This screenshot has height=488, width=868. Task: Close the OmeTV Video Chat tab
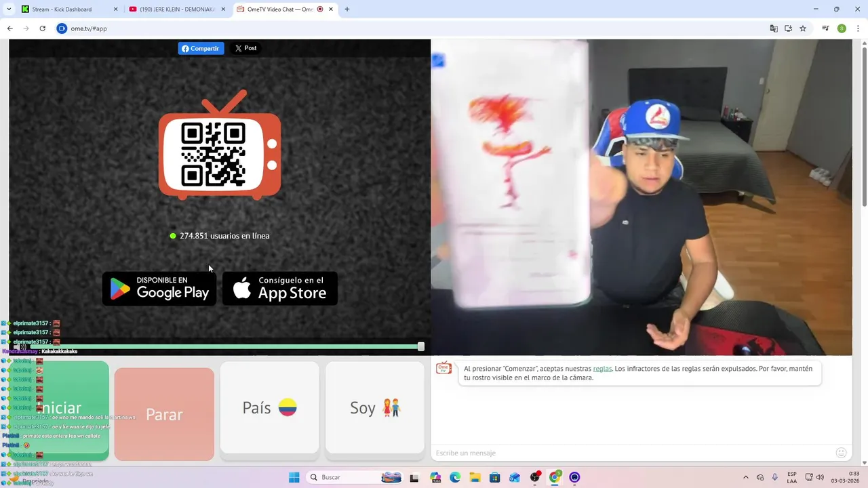[x=331, y=9]
